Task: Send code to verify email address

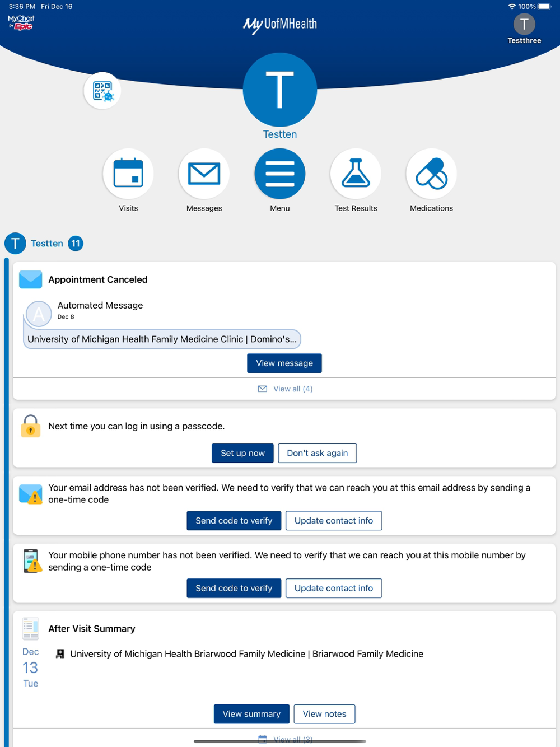Action: tap(234, 521)
